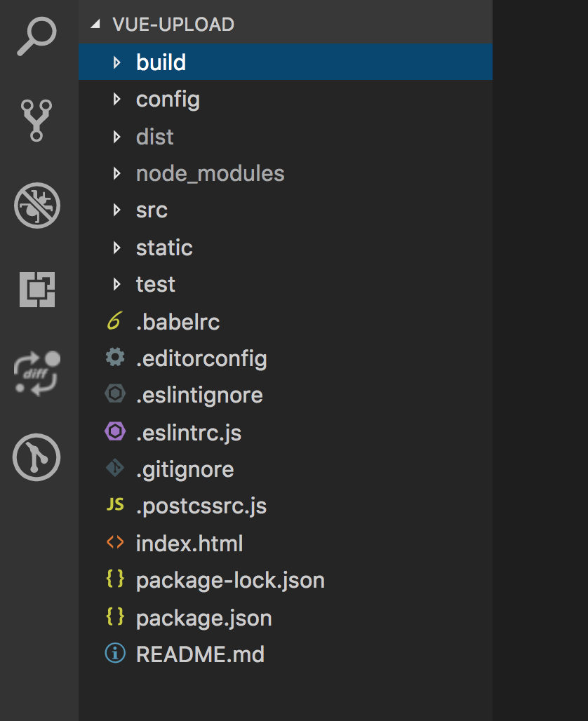Open the static folder
The image size is (588, 721).
pos(164,248)
